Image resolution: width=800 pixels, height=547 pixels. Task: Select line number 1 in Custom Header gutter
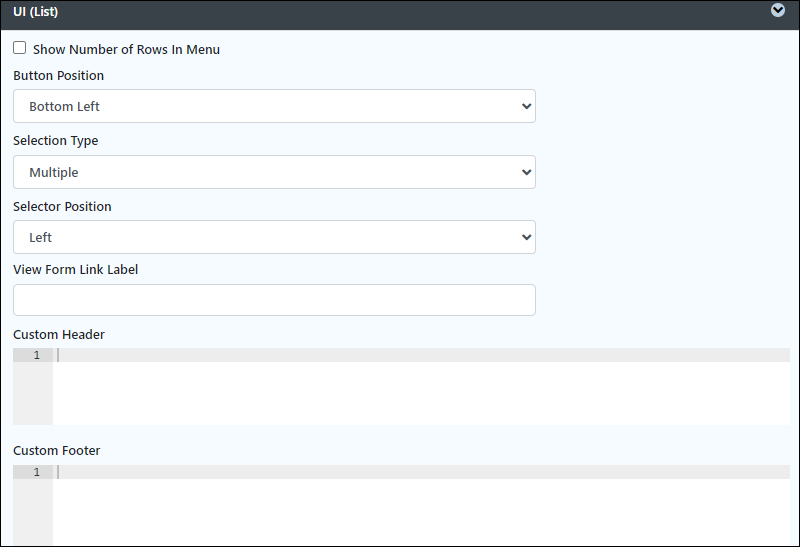tap(36, 355)
